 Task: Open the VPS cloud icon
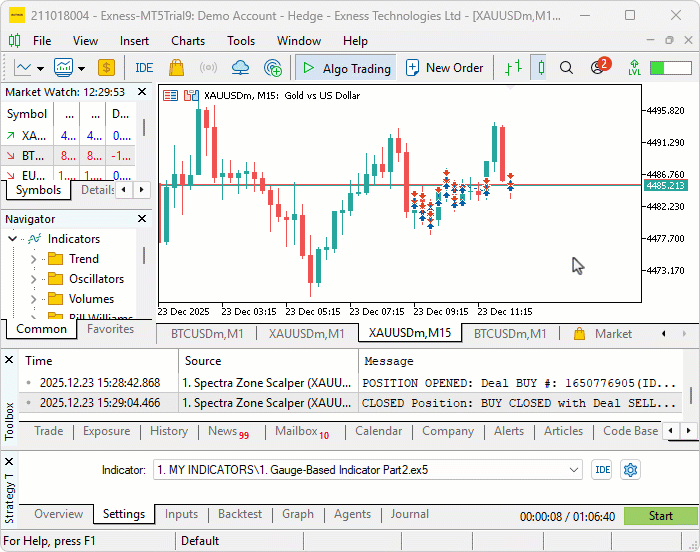[241, 68]
